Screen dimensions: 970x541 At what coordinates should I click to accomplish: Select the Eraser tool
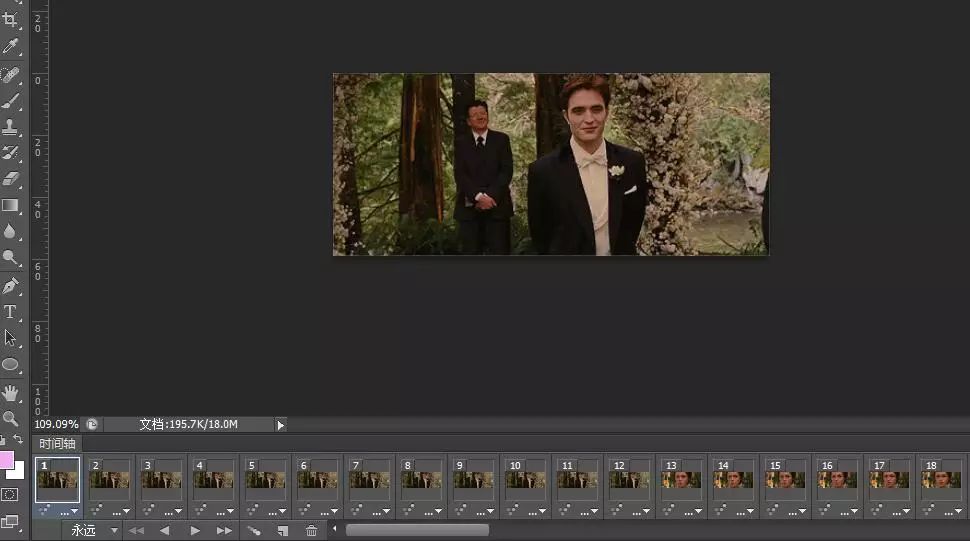point(11,179)
